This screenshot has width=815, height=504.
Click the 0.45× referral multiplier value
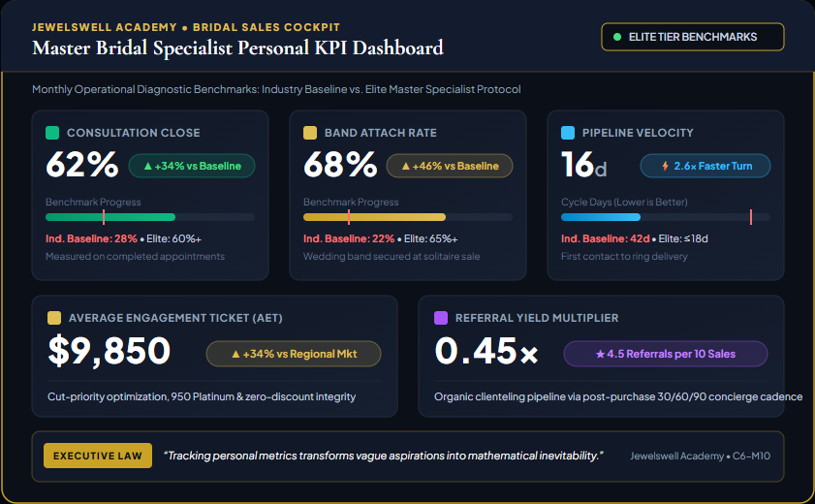486,351
